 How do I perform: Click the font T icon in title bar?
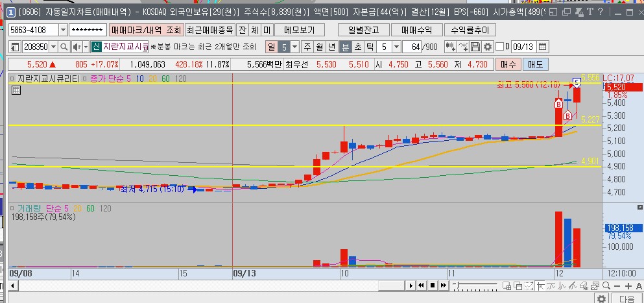[590, 12]
